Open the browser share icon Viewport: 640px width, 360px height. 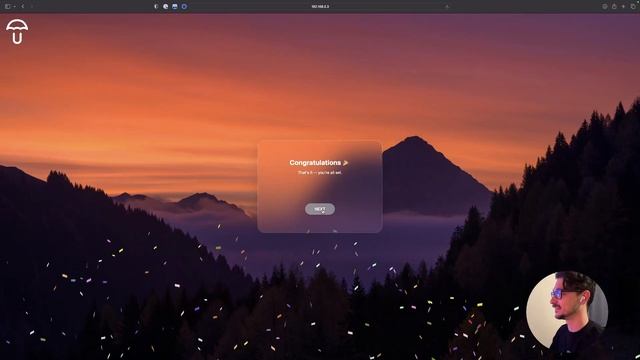[x=614, y=7]
